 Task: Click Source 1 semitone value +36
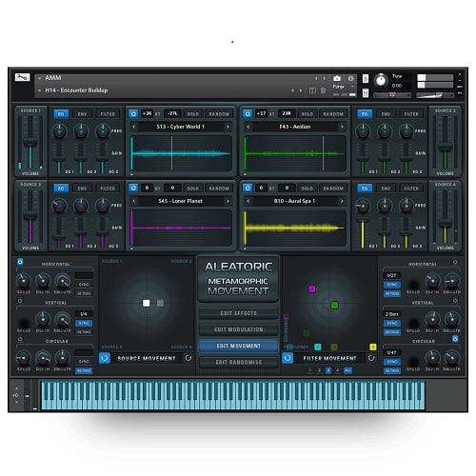pos(147,113)
